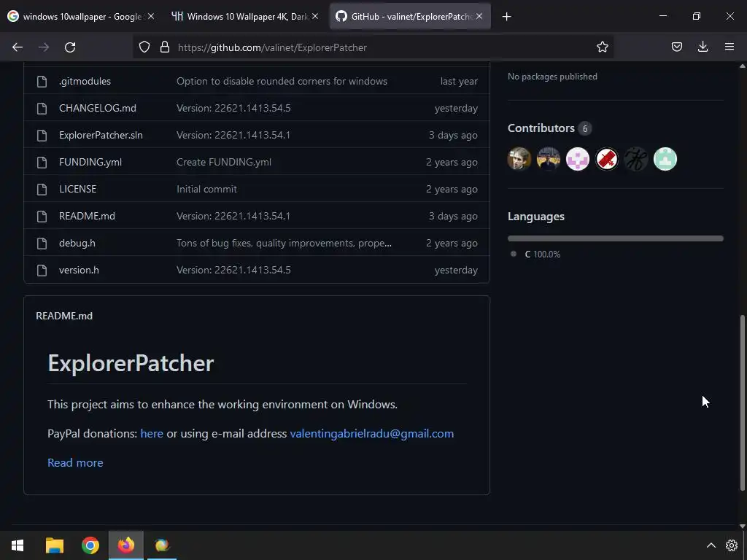Click the page vertical scrollbar thumb
Image resolution: width=747 pixels, height=560 pixels.
coord(742,402)
